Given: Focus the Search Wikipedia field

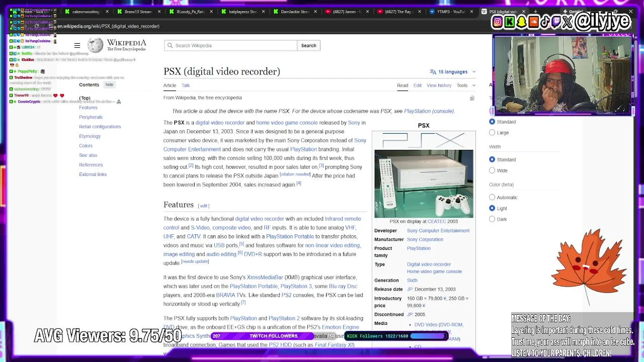Looking at the screenshot, I should (x=230, y=45).
